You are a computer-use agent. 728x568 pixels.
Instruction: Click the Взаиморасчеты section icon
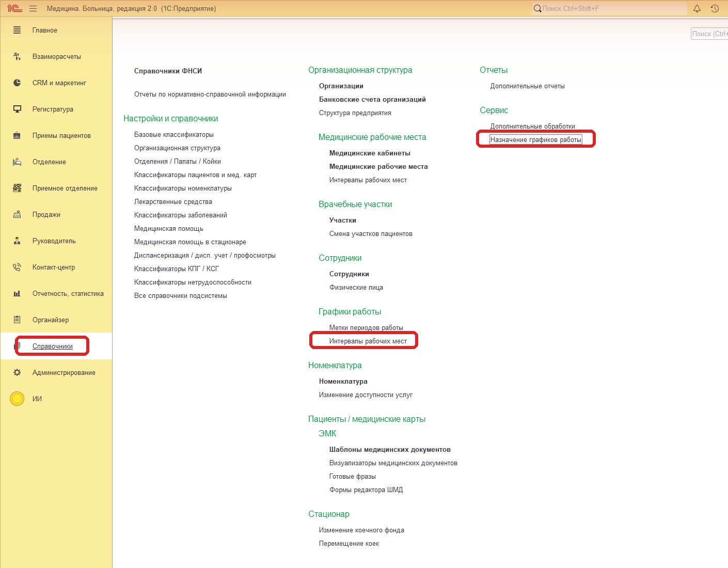pos(17,56)
